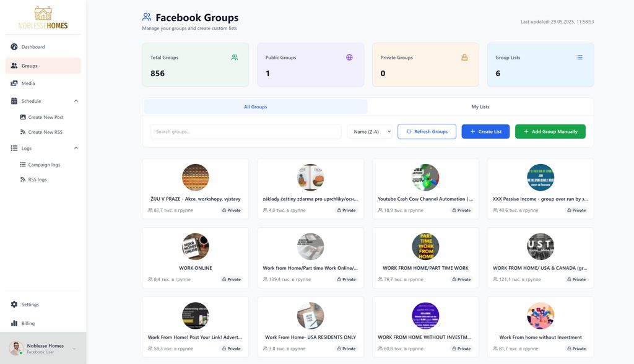Click the Noblesse Homes logo
634x364 pixels.
tap(43, 18)
